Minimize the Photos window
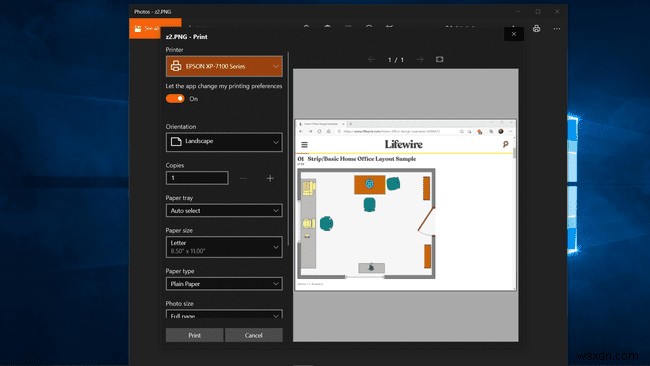Screen dimensions: 650x366 [518, 12]
